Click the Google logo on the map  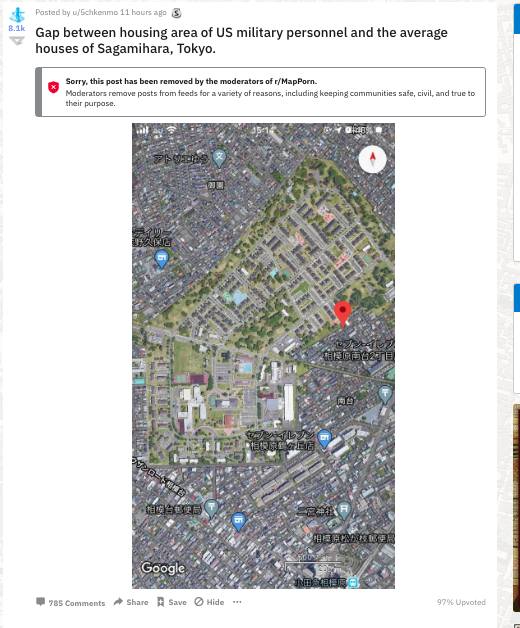(163, 568)
